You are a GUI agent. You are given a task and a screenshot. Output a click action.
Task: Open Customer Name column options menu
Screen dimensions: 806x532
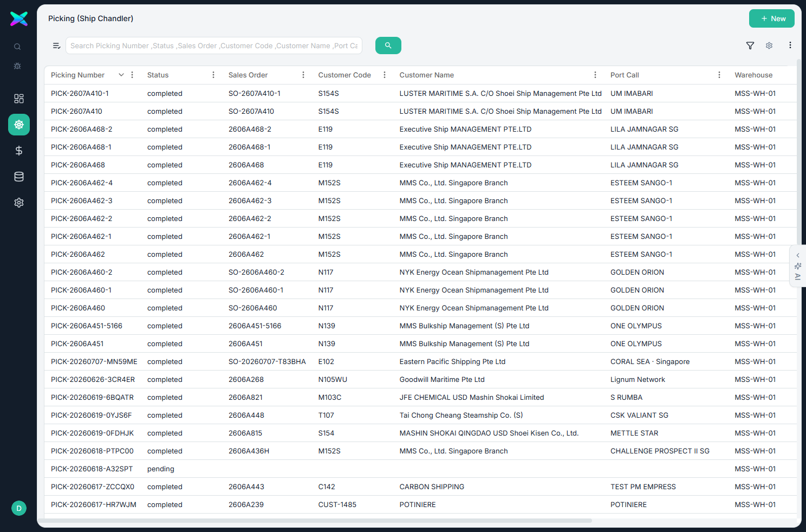pos(595,75)
